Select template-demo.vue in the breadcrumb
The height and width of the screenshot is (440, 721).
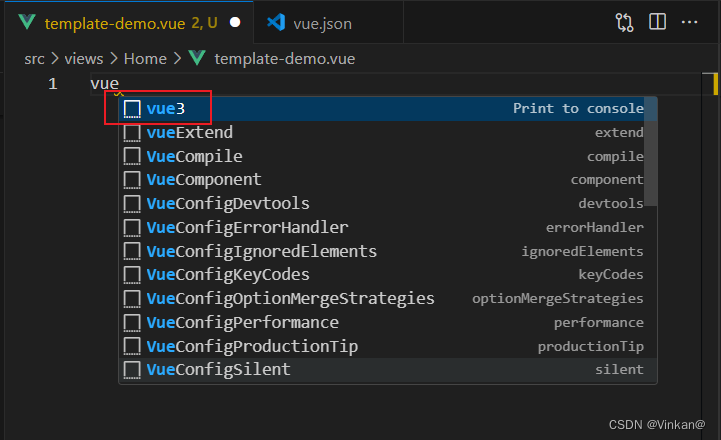(285, 59)
